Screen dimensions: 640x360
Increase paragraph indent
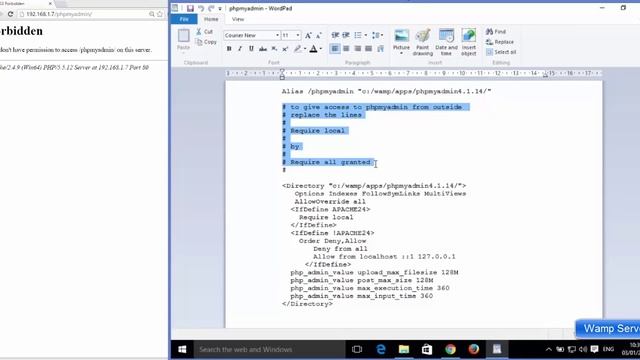pyautogui.click(x=346, y=36)
